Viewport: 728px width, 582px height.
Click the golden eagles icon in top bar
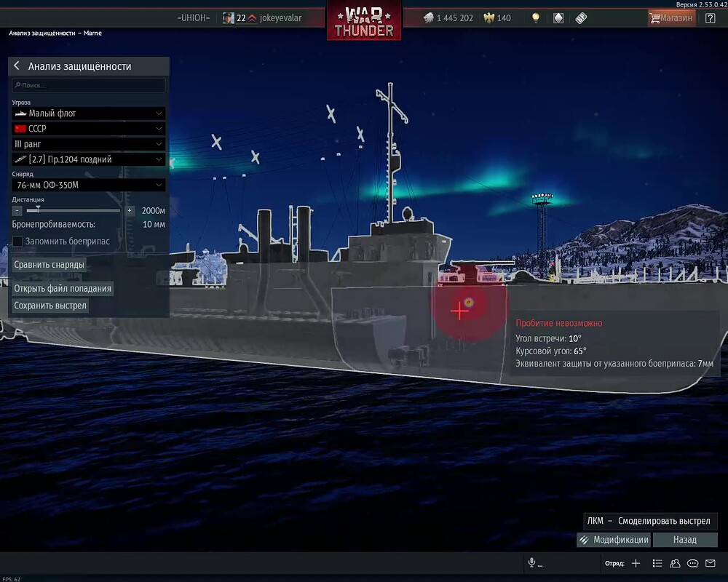coord(489,17)
